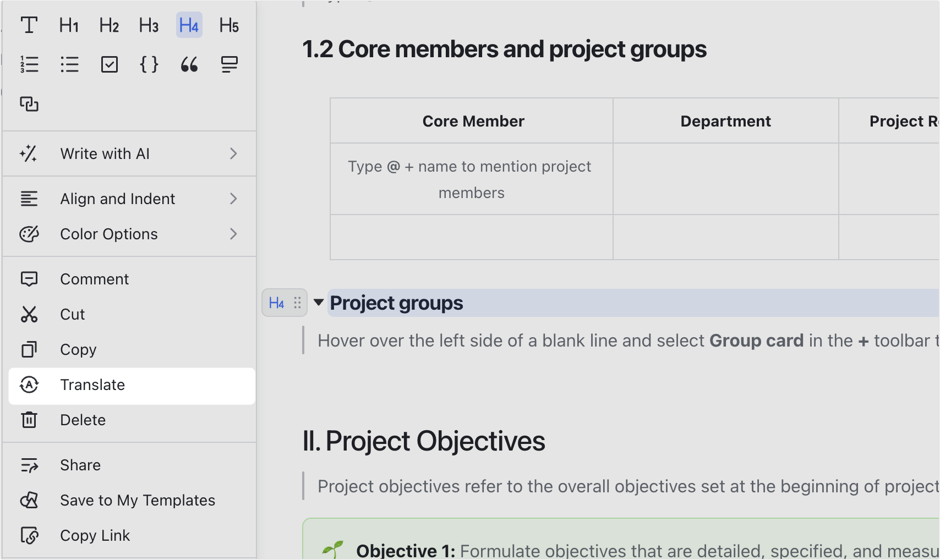940x560 pixels.
Task: Convert to callout block
Action: pos(229,64)
